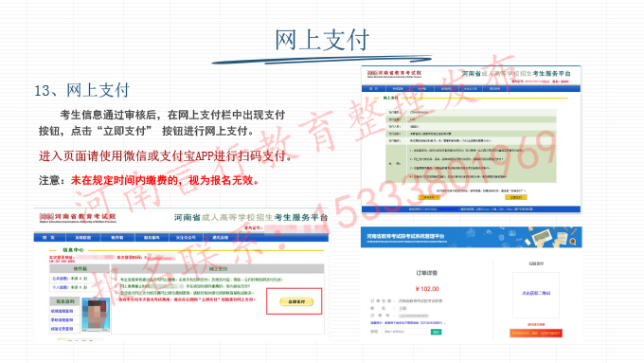Click 河南省教育考试院 logo on 网上支付 page
The width and height of the screenshot is (644, 363).
(394, 74)
